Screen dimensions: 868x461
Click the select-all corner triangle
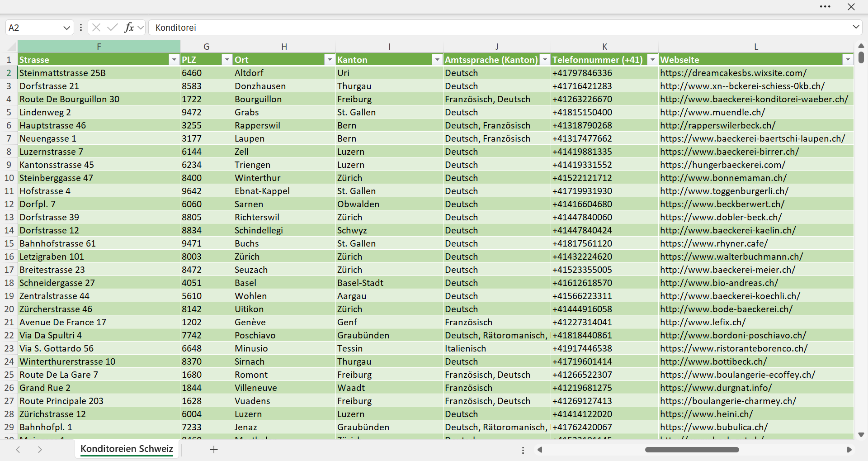(11, 47)
